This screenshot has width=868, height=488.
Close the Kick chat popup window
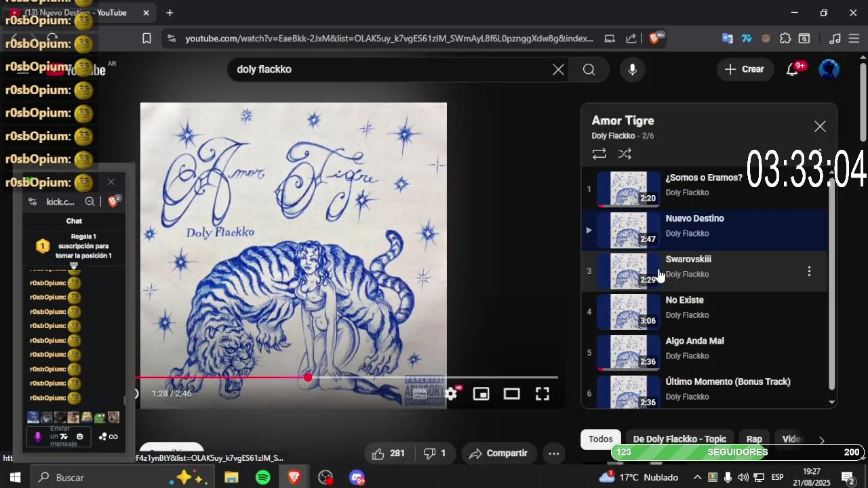coord(111,182)
